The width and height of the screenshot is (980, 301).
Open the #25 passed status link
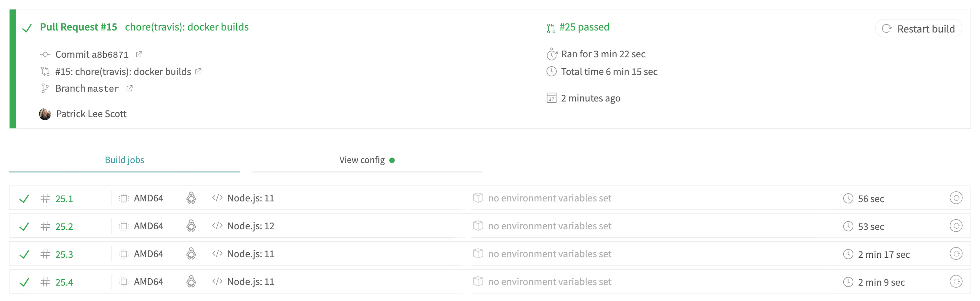tap(584, 27)
